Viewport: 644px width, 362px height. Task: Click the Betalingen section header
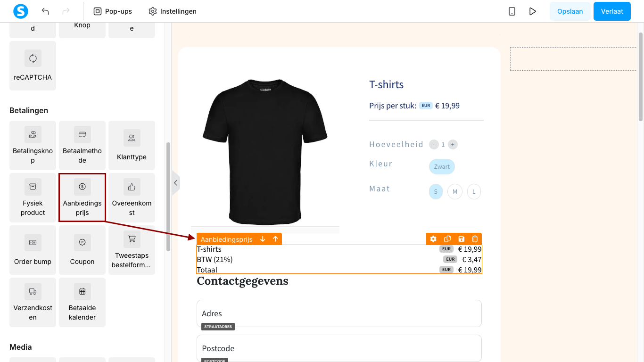29,110
